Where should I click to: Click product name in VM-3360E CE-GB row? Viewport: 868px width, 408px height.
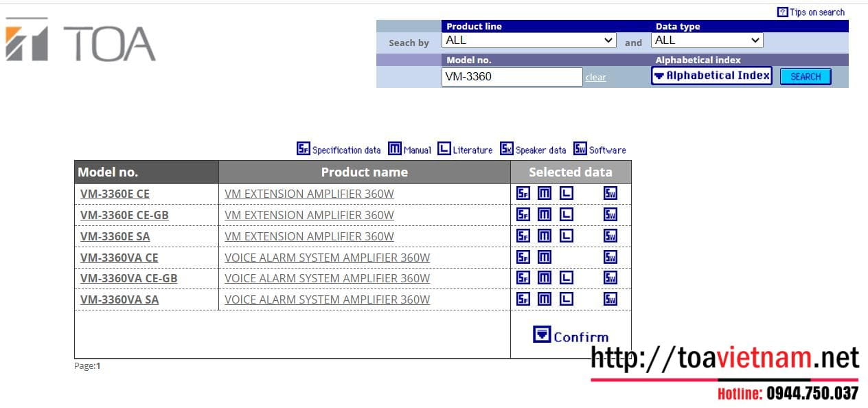pyautogui.click(x=309, y=215)
